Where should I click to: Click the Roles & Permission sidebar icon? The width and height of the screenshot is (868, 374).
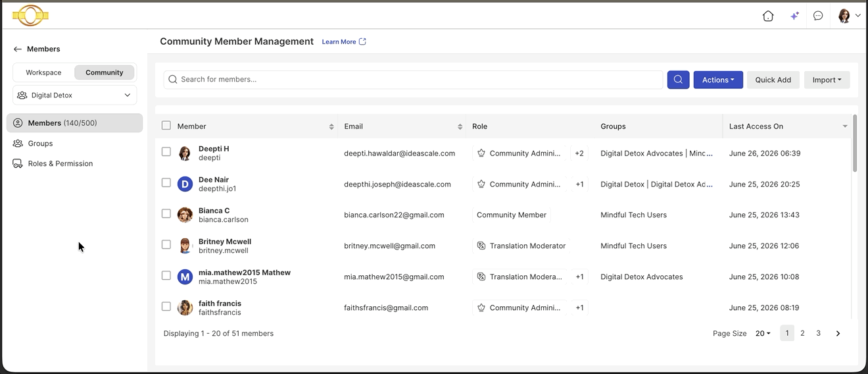(18, 164)
